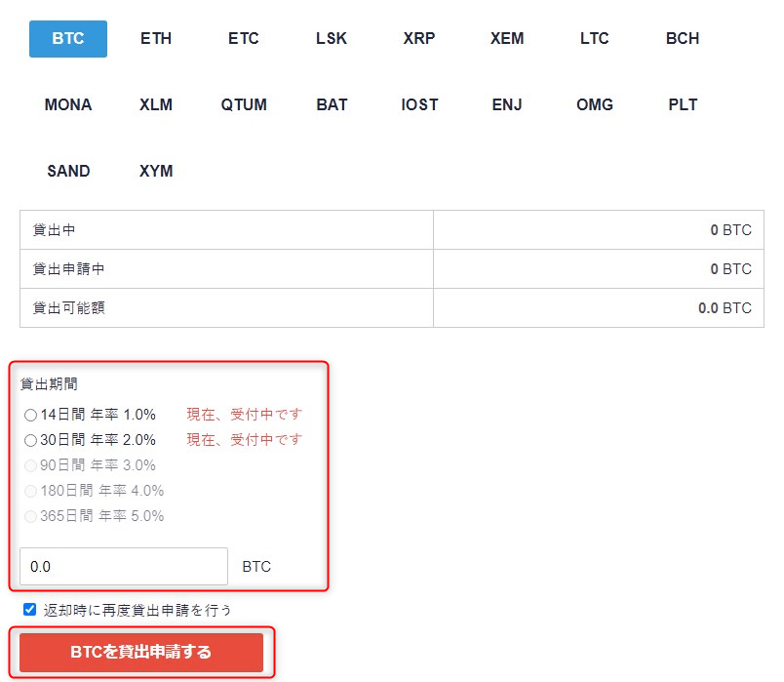Switch to the ETH currency tab
The image size is (784, 682).
click(x=156, y=38)
